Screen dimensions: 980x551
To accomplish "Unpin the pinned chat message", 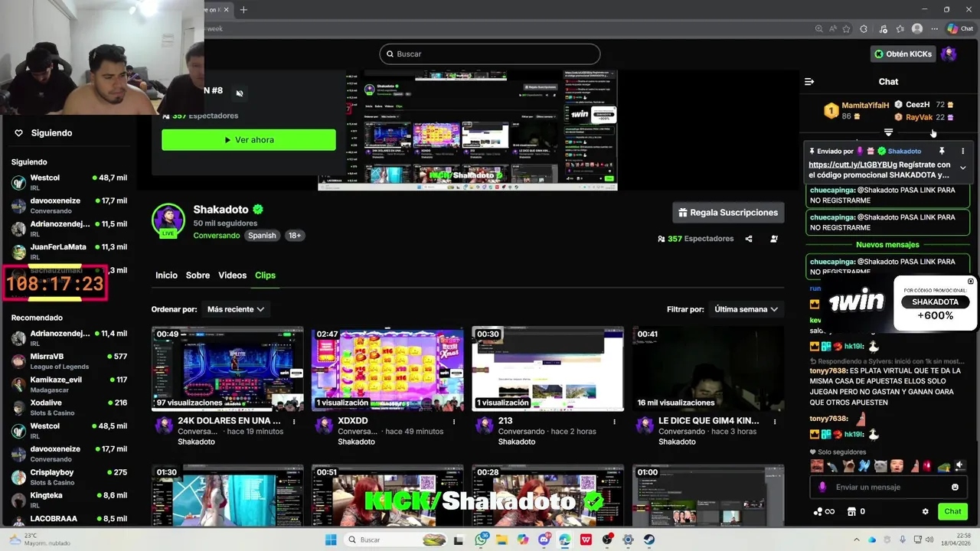I will (942, 152).
